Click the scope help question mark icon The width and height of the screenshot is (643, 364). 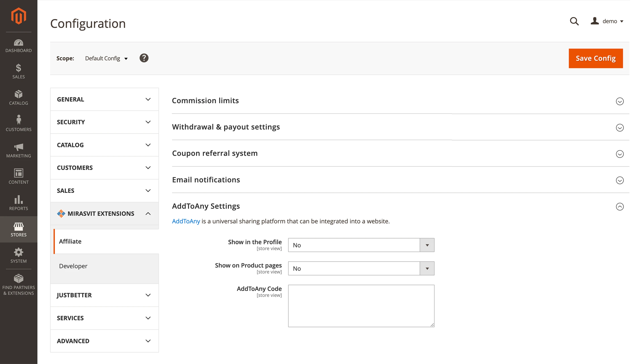point(144,58)
